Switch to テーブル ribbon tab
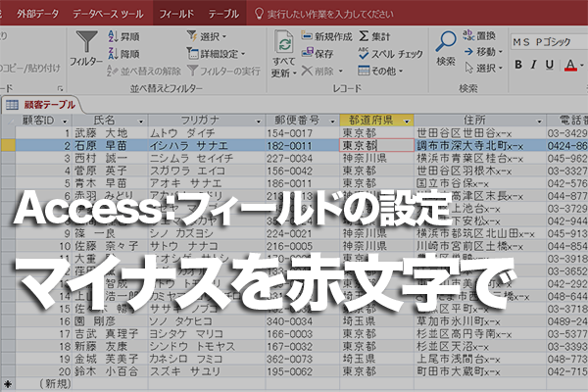Screen dimensions: 588x392 pyautogui.click(x=223, y=14)
